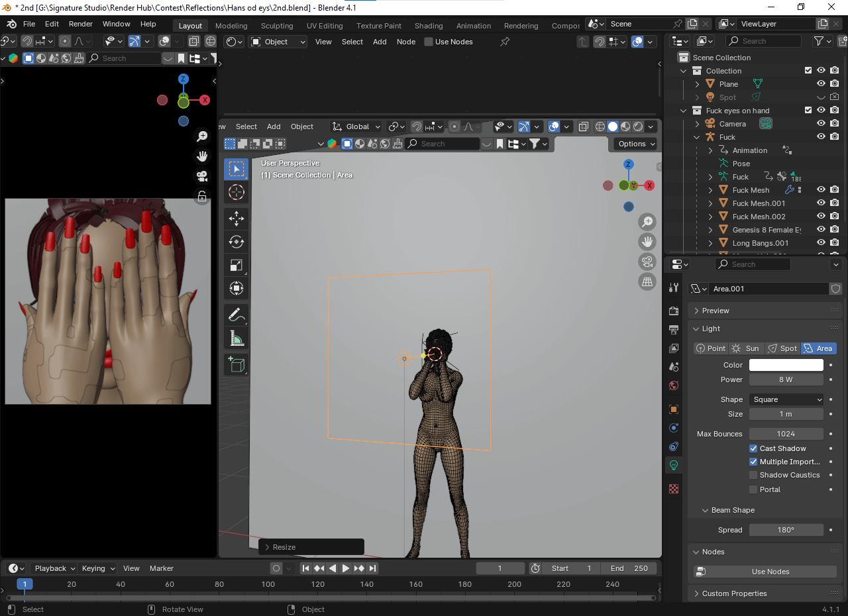Set light type to Spot
This screenshot has height=616, width=848.
(x=782, y=348)
